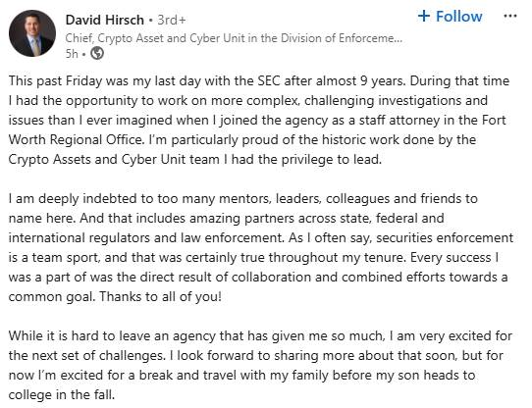Click the globe public visibility icon
The image size is (532, 408).
pyautogui.click(x=97, y=53)
